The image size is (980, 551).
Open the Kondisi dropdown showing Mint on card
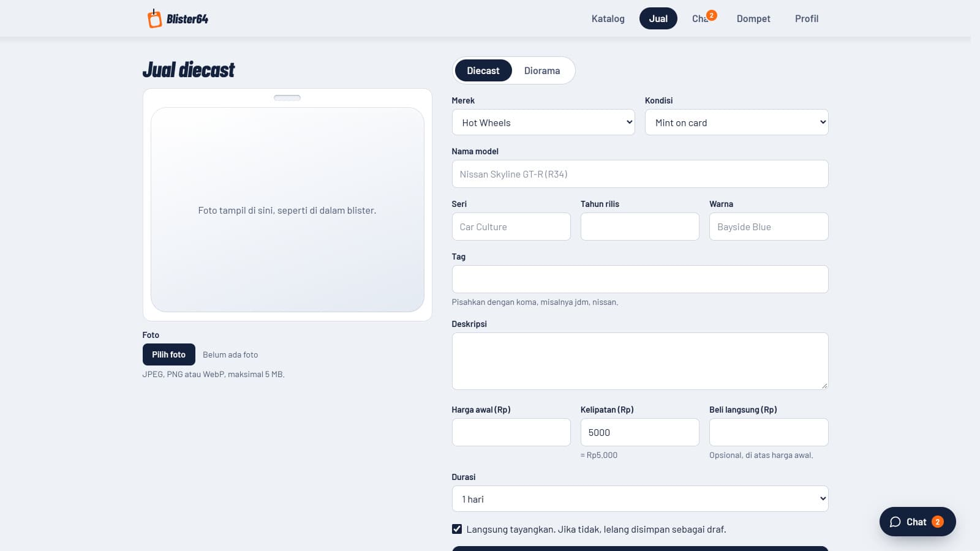[737, 122]
